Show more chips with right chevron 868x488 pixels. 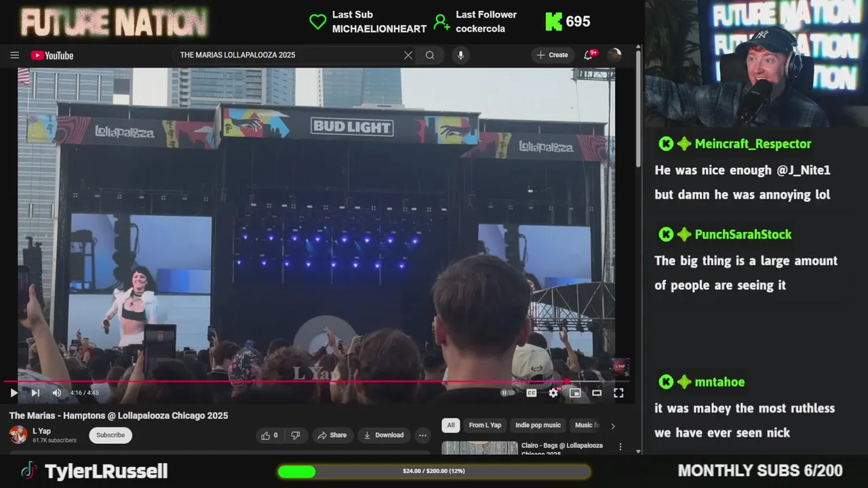[613, 426]
